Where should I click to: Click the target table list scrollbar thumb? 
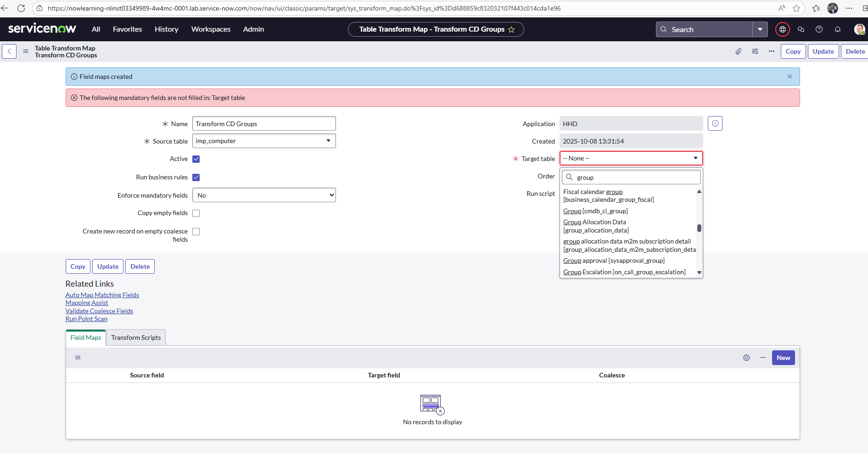pyautogui.click(x=699, y=228)
